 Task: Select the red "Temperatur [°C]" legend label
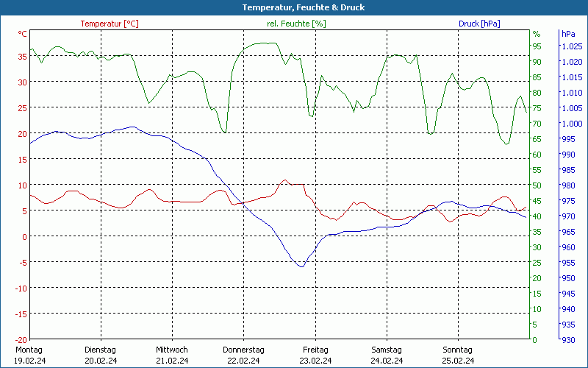[x=110, y=24]
